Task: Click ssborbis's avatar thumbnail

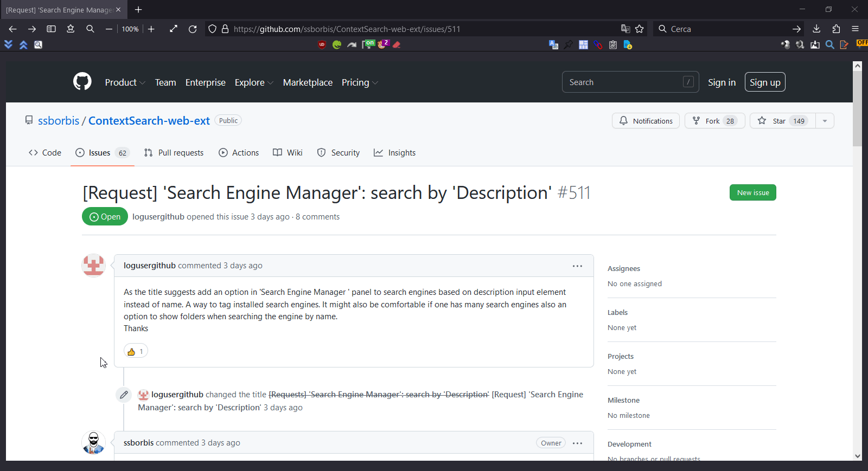Action: tap(93, 443)
